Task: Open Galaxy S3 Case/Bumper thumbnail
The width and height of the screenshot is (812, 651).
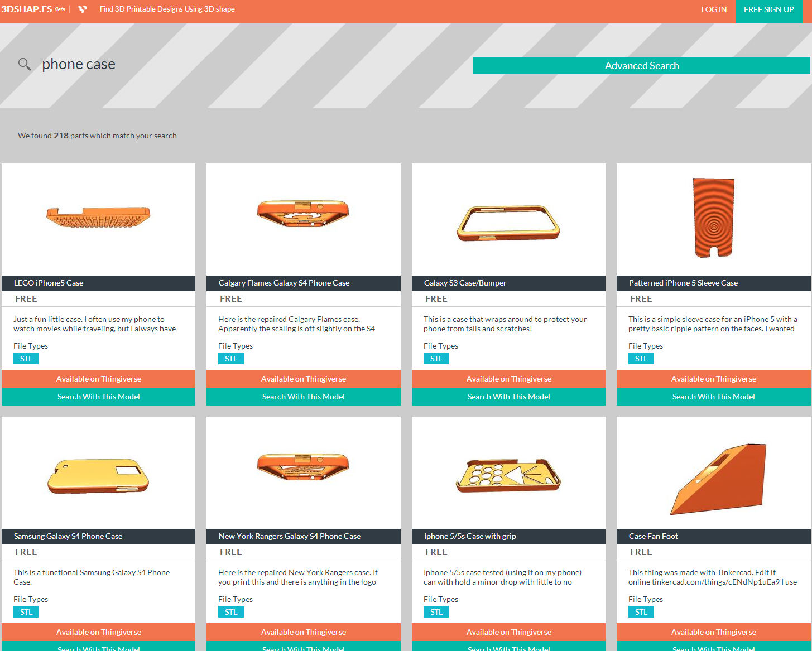Action: click(x=508, y=219)
